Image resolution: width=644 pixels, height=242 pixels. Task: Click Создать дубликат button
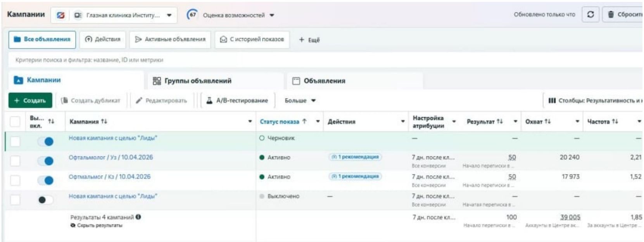[x=91, y=100]
